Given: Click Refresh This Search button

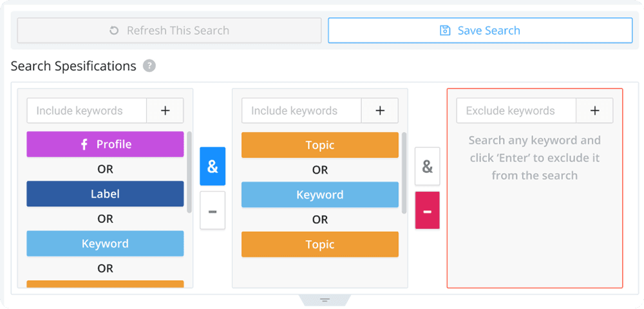Looking at the screenshot, I should click(169, 30).
